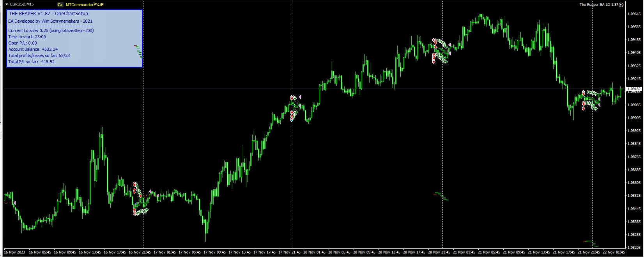
Task: Click the Reaper EA smiley face icon
Action: point(622,5)
